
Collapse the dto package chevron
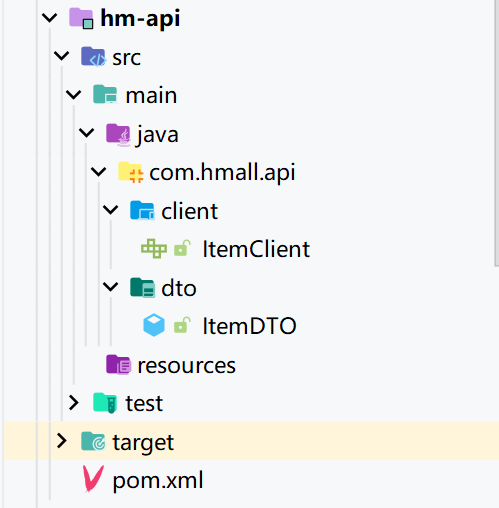111,287
